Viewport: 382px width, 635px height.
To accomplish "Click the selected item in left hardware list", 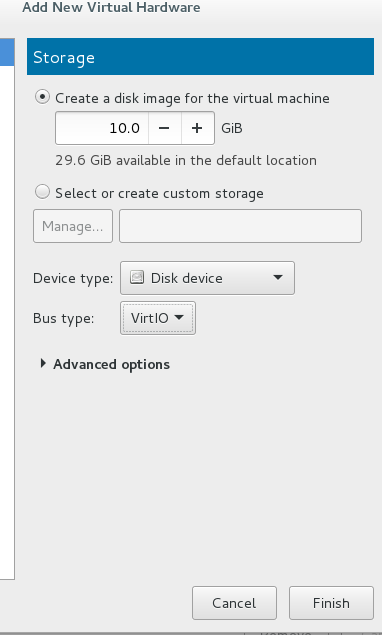I will click(7, 52).
